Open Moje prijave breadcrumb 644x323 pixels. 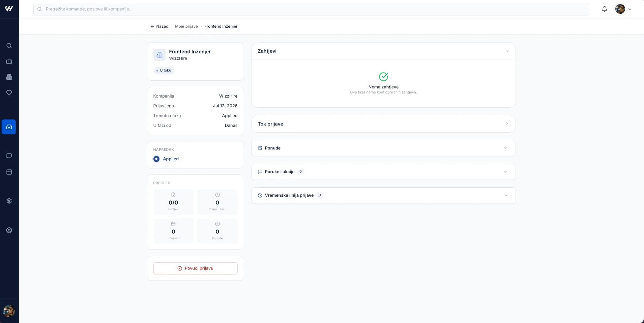[186, 26]
